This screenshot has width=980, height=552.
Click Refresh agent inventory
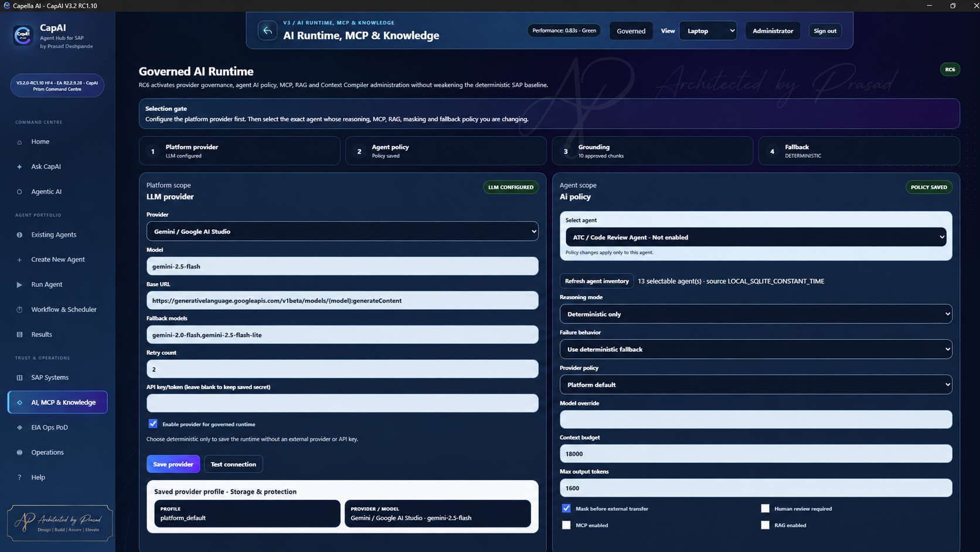[x=597, y=281]
